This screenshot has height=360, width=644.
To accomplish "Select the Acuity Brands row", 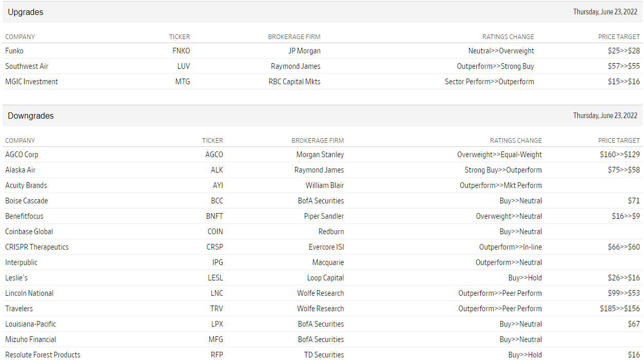I will coord(26,185).
